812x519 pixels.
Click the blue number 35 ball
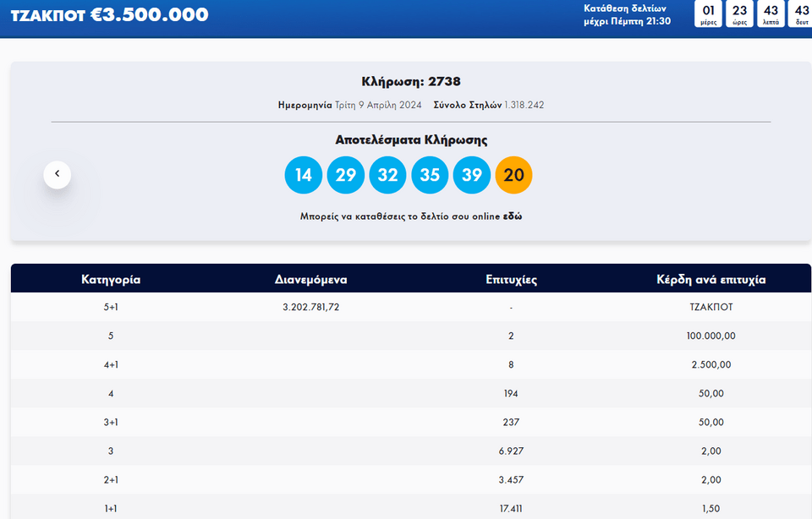(430, 175)
